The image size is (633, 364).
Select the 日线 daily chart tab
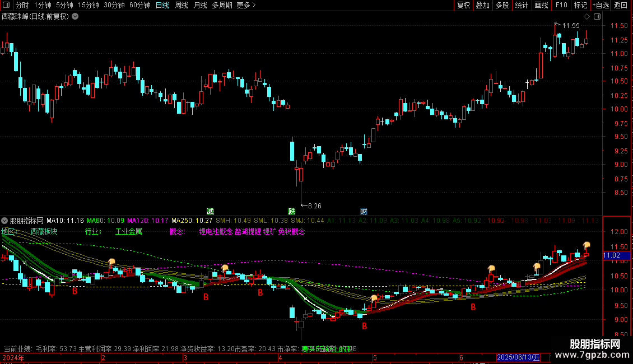point(162,5)
